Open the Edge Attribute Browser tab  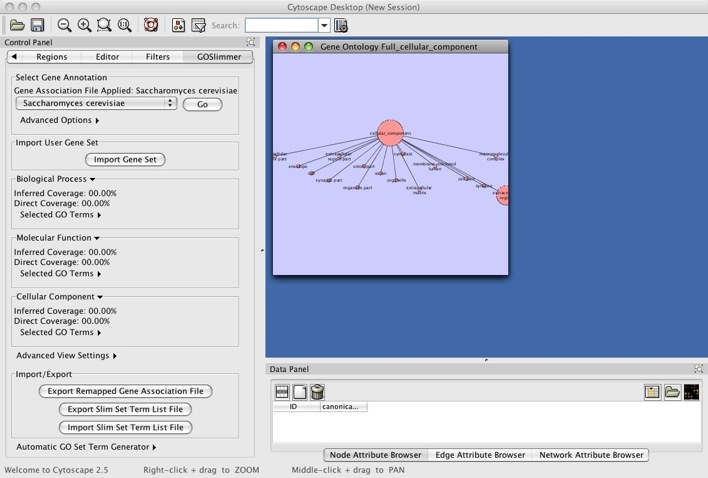pos(480,455)
